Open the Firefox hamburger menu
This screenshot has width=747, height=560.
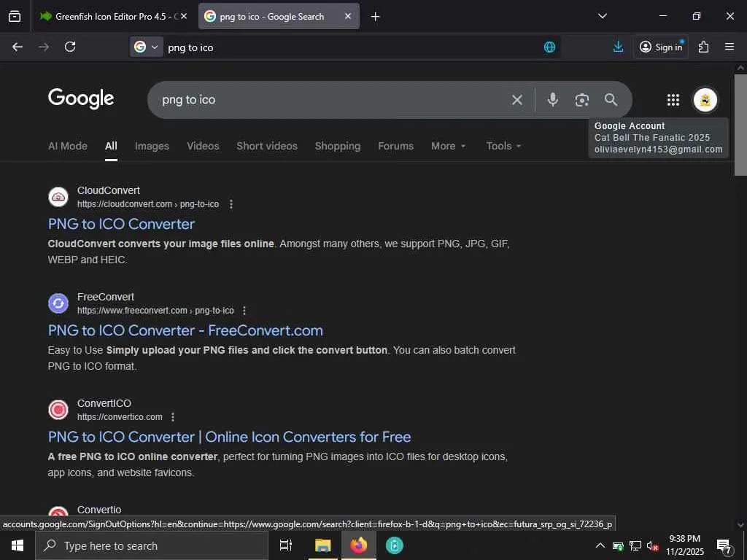[x=729, y=47]
